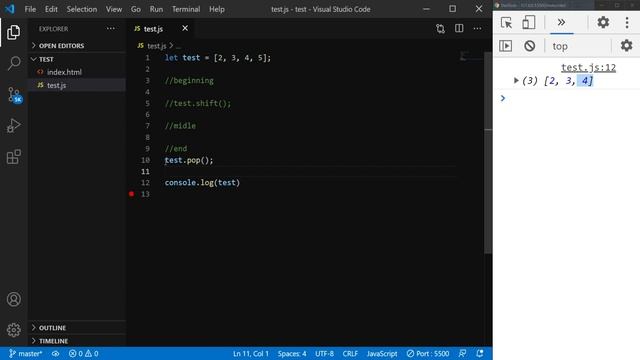Select an element with DevTools inspect tool
Viewport: 640px width, 360px height.
click(506, 22)
